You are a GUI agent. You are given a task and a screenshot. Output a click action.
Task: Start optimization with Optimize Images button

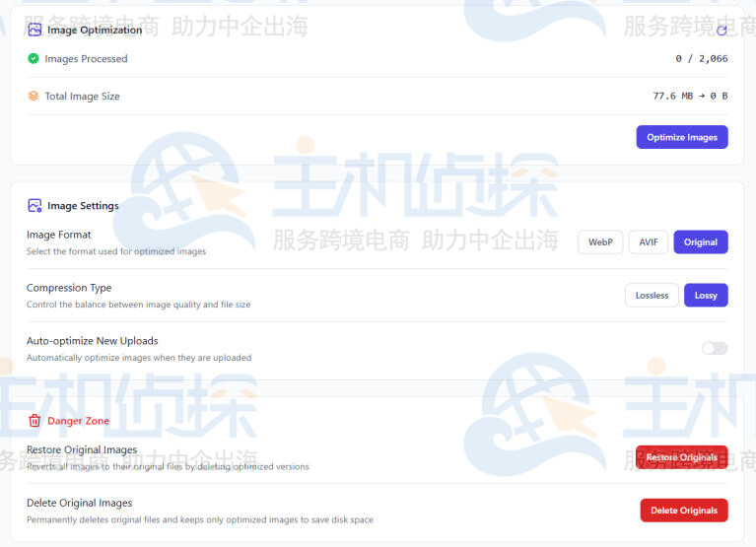682,137
